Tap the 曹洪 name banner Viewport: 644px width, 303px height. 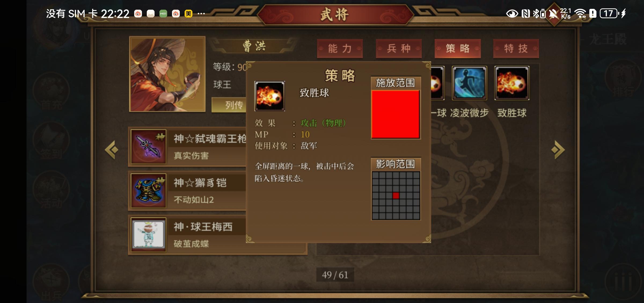pos(254,46)
